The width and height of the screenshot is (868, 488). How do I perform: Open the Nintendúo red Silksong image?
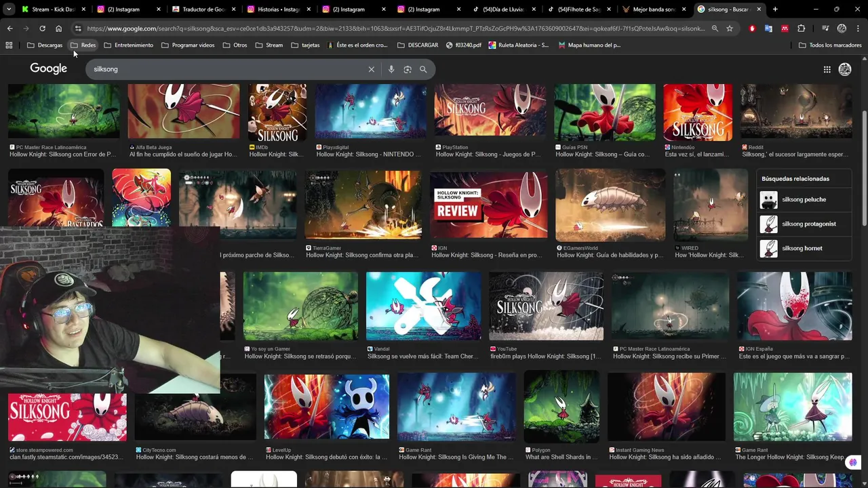698,112
